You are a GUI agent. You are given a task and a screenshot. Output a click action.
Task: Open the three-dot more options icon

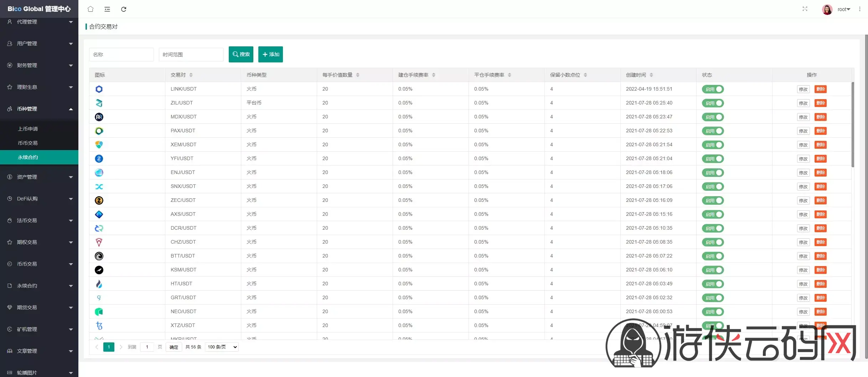pyautogui.click(x=859, y=9)
